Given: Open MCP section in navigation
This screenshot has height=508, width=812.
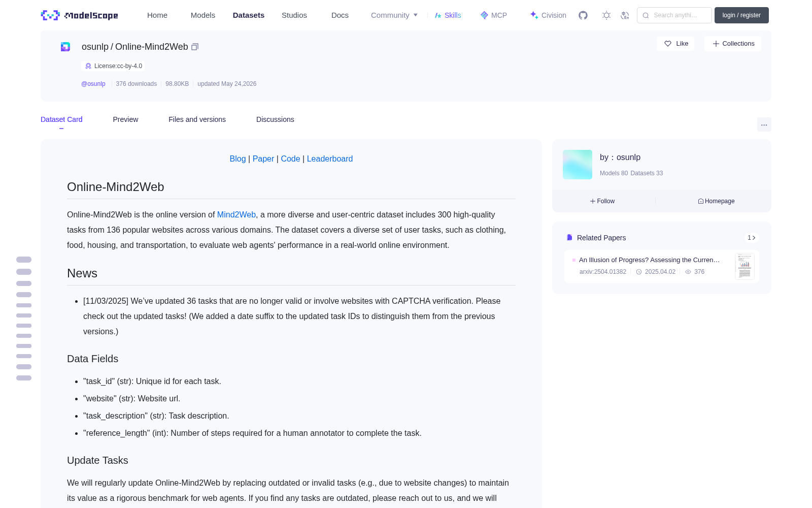Looking at the screenshot, I should pos(493,15).
